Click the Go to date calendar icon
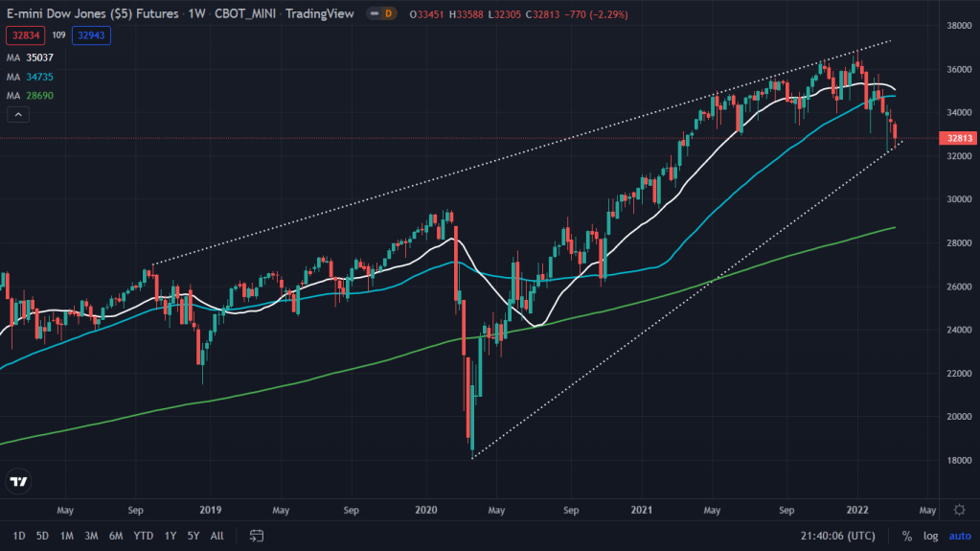The width and height of the screenshot is (980, 551). click(257, 535)
